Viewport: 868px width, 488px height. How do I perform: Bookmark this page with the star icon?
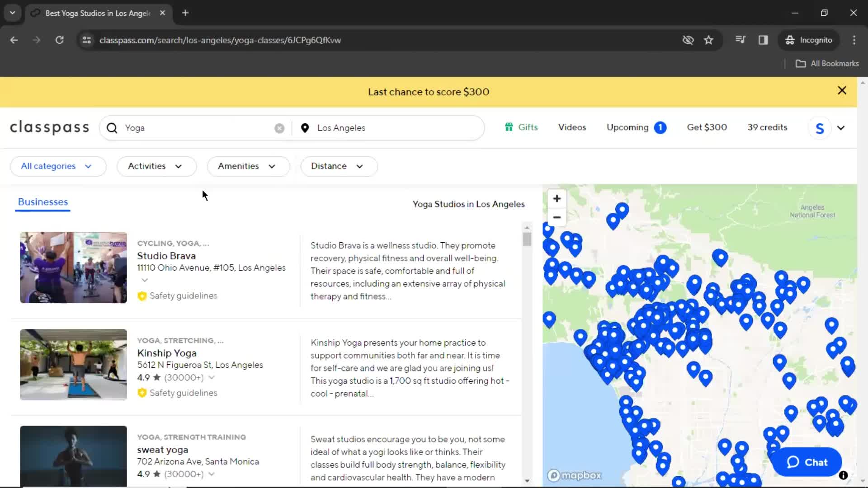[708, 40]
